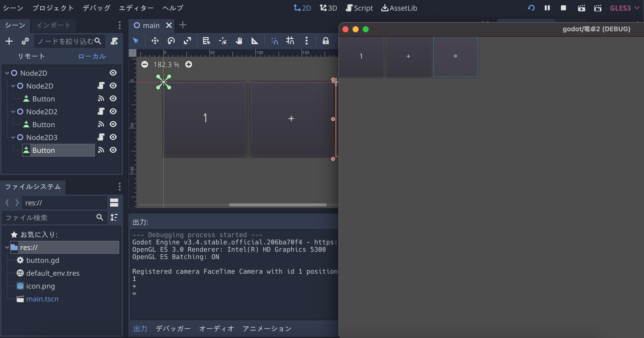Open the デバッグ menu

coord(96,8)
